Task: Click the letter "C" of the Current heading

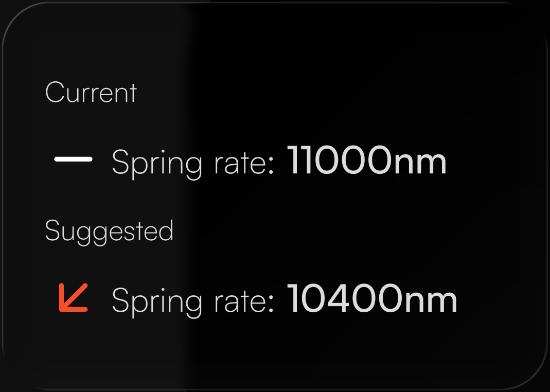Action: [x=54, y=93]
